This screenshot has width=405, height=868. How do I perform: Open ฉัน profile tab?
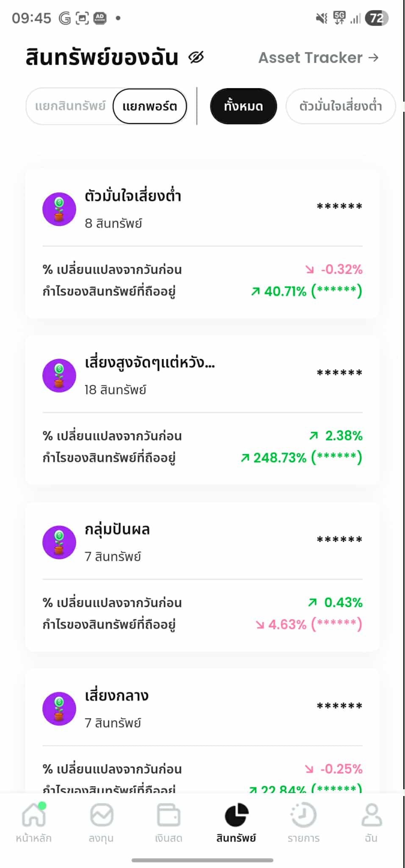371,822
